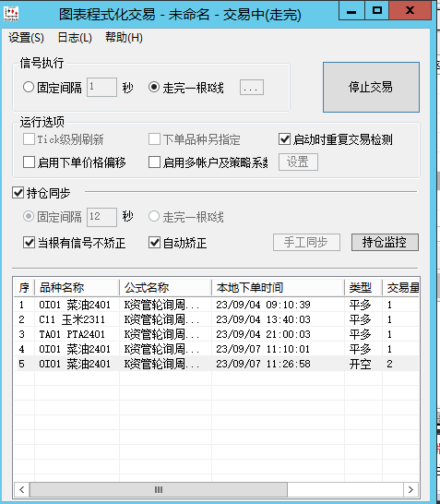Click the input field showing 12 seconds
The image size is (440, 504).
pyautogui.click(x=101, y=217)
